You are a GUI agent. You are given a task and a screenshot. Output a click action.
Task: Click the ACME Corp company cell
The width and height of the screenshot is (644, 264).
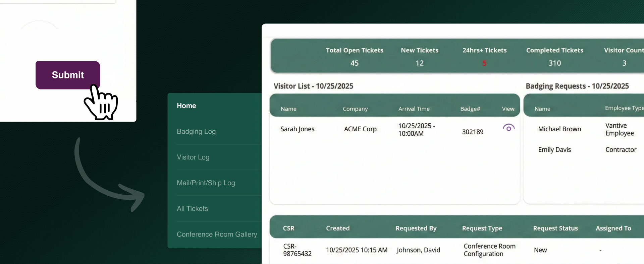(x=360, y=129)
